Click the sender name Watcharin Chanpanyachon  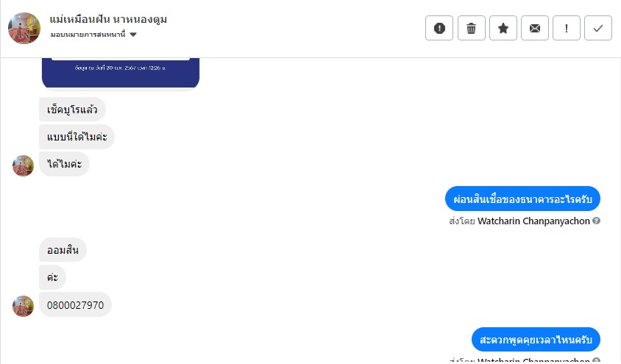point(533,221)
